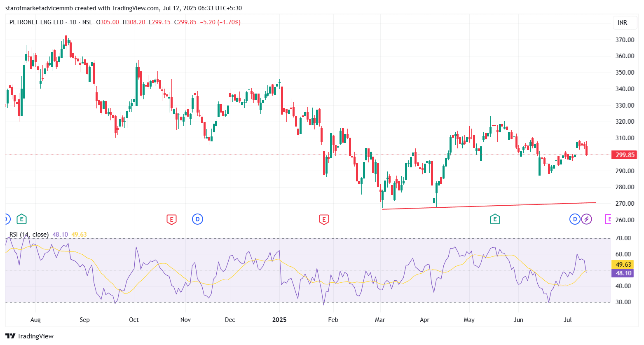The image size is (644, 345).
Task: Click the 370.00 price axis label
Action: [625, 40]
